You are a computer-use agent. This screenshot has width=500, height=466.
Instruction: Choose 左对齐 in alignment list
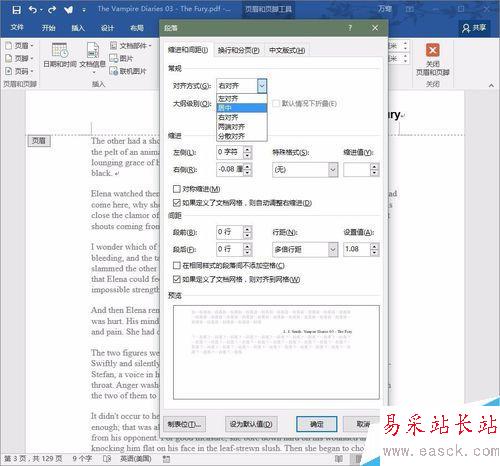point(242,99)
